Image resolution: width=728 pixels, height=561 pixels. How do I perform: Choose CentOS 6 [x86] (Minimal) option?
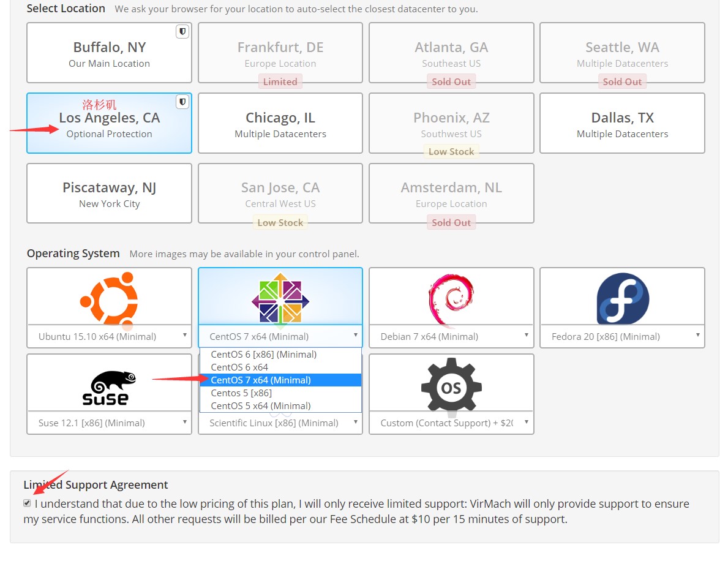(280, 355)
